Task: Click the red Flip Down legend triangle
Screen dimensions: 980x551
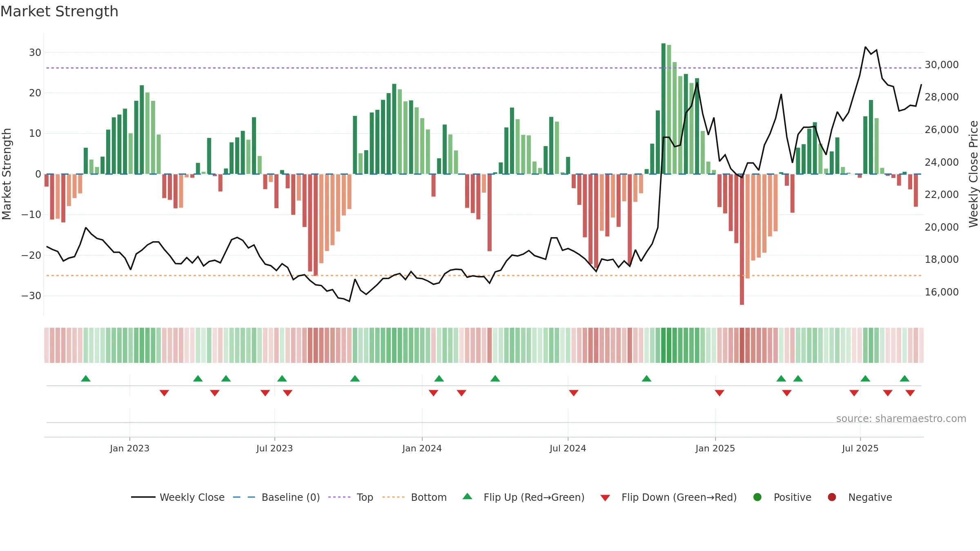Action: pyautogui.click(x=606, y=498)
